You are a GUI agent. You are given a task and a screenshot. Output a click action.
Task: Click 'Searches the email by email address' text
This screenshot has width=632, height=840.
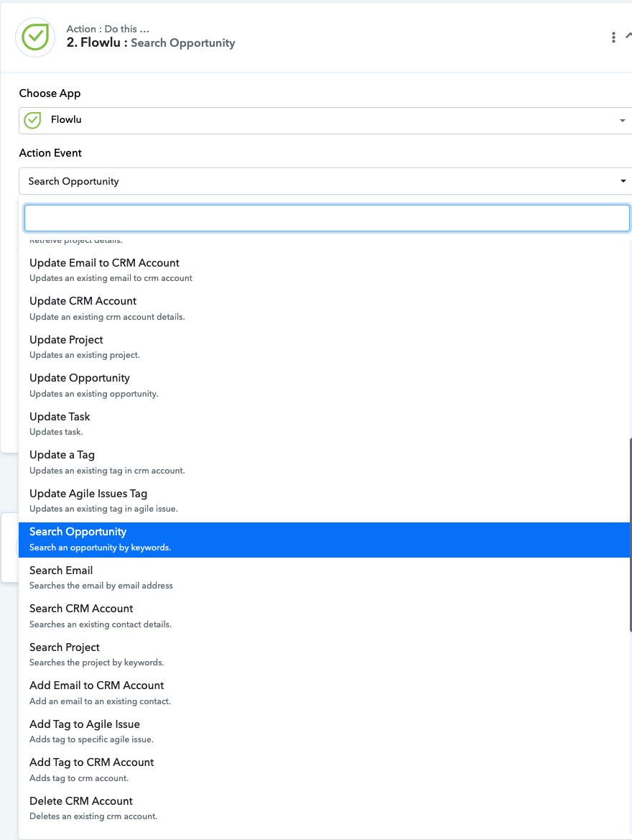(101, 586)
